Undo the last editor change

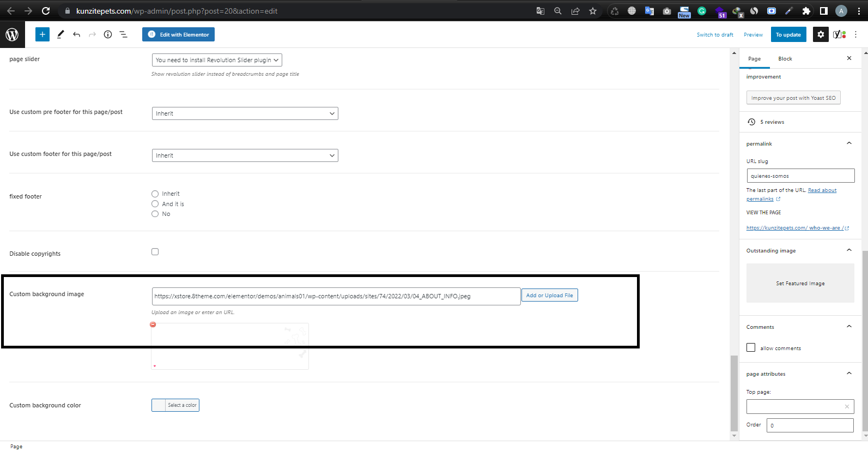76,34
